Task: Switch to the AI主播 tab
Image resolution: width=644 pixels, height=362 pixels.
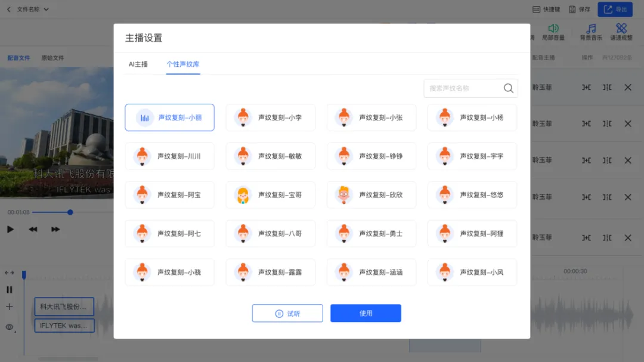Action: pyautogui.click(x=138, y=64)
